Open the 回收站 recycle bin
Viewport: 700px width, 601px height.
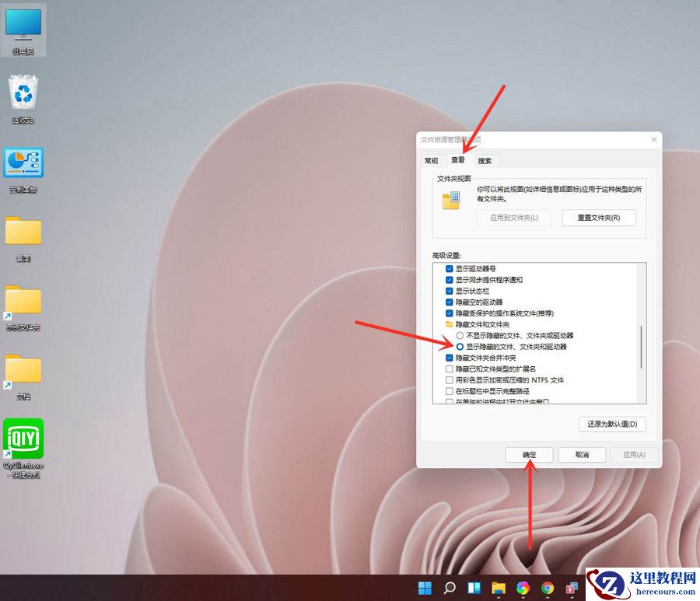[23, 89]
